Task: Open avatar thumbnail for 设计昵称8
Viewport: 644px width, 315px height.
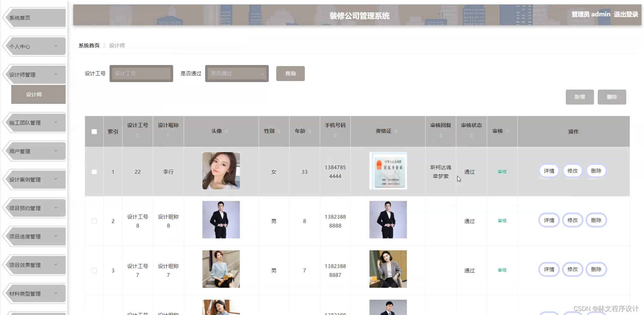Action: 221,220
